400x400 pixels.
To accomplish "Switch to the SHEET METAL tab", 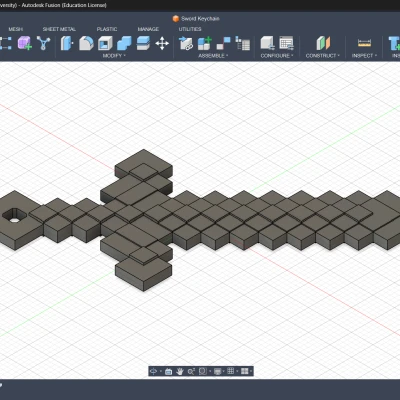I will 59,29.
